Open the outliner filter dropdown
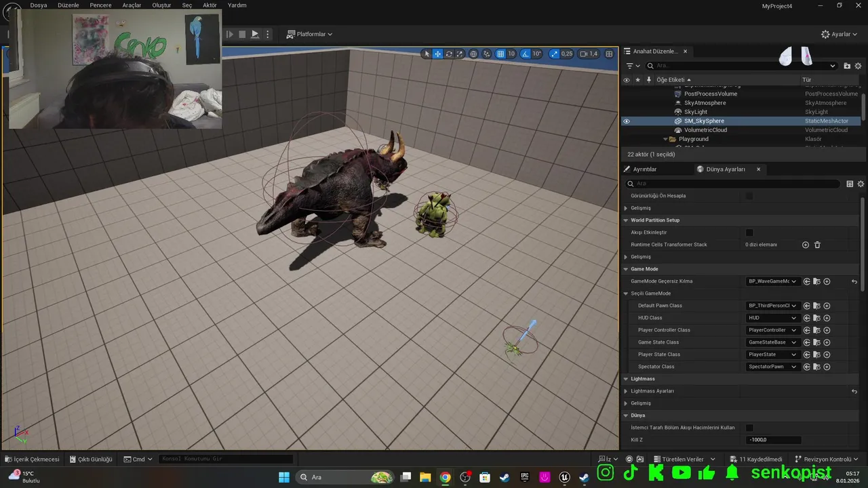The height and width of the screenshot is (488, 868). point(633,66)
